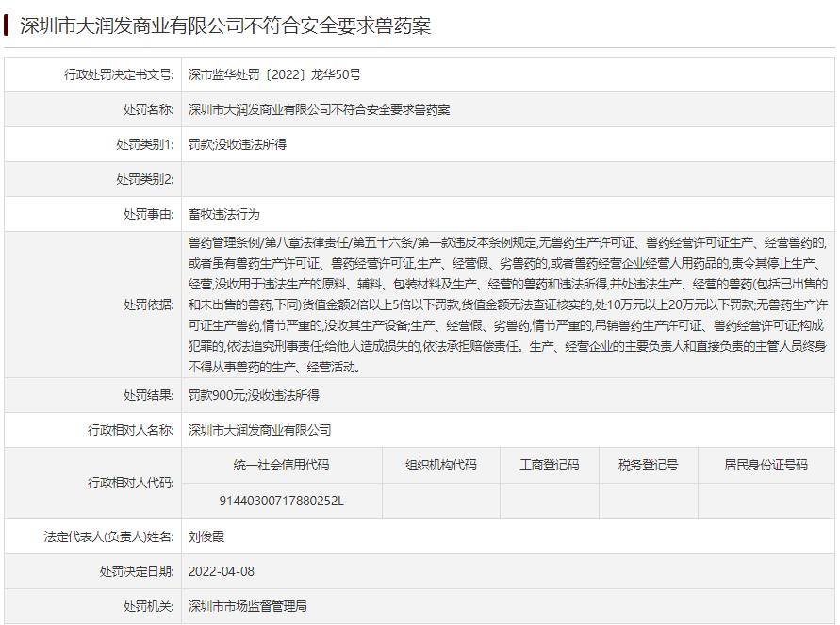Click the authority name 深圳市市场监督管理局

[248, 606]
